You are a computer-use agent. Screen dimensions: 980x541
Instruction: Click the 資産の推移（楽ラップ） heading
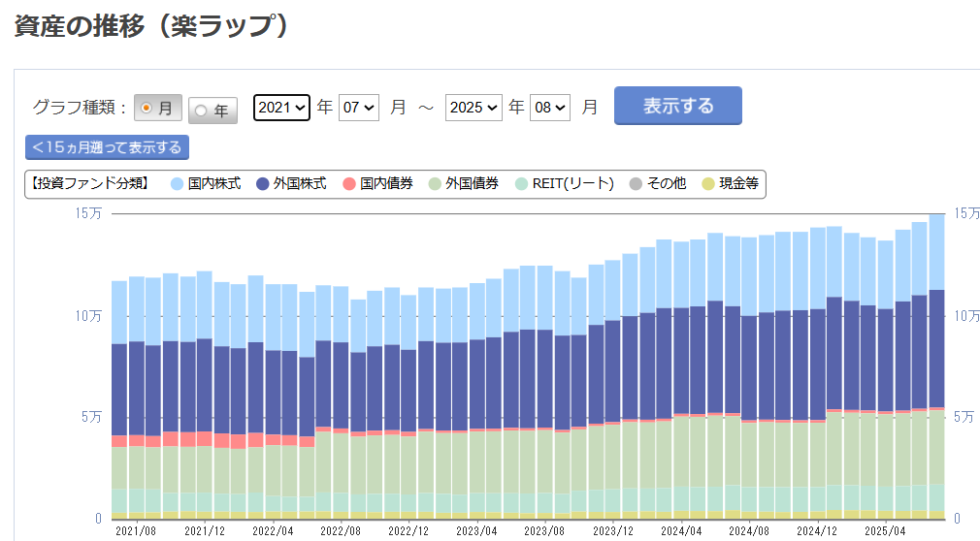coord(151,26)
